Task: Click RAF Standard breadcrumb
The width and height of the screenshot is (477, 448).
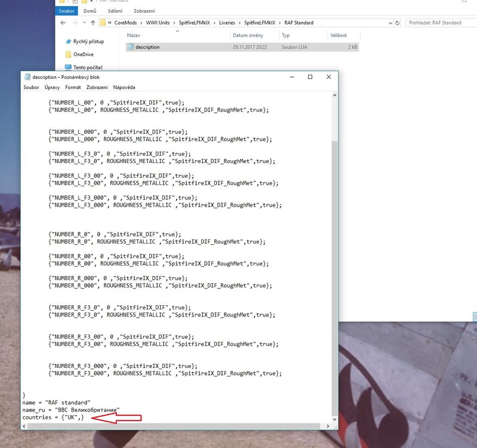Action: pyautogui.click(x=298, y=23)
